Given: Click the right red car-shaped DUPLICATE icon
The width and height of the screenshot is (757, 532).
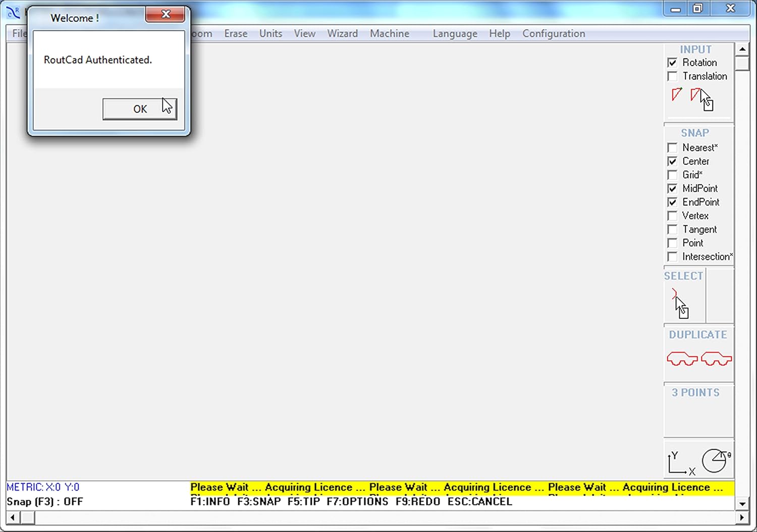Looking at the screenshot, I should pos(717,359).
